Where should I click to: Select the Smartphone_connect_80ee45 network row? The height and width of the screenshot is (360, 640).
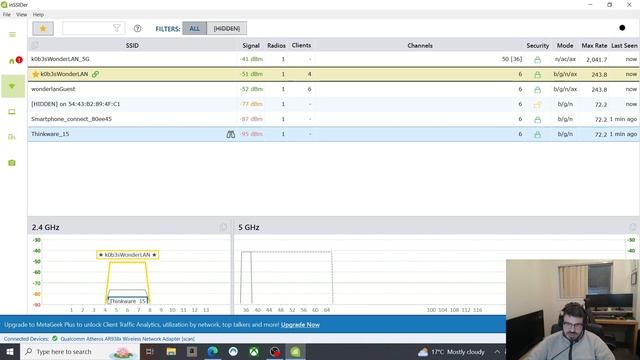(x=333, y=119)
